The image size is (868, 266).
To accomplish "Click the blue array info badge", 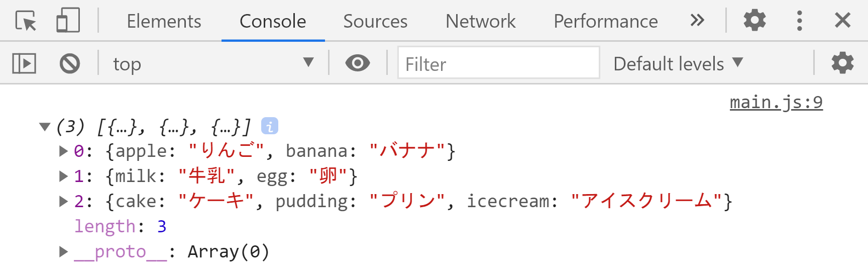I will click(270, 126).
